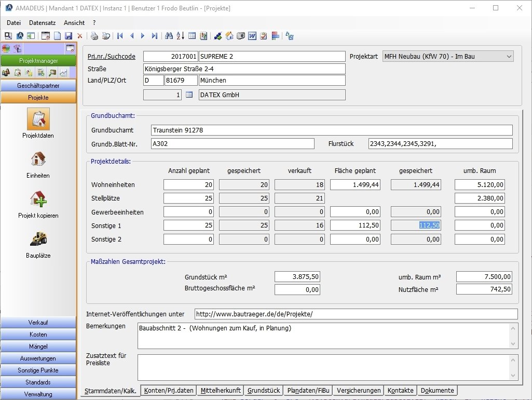Image resolution: width=532 pixels, height=400 pixels.
Task: Open the Datensatz menu
Action: click(x=42, y=23)
